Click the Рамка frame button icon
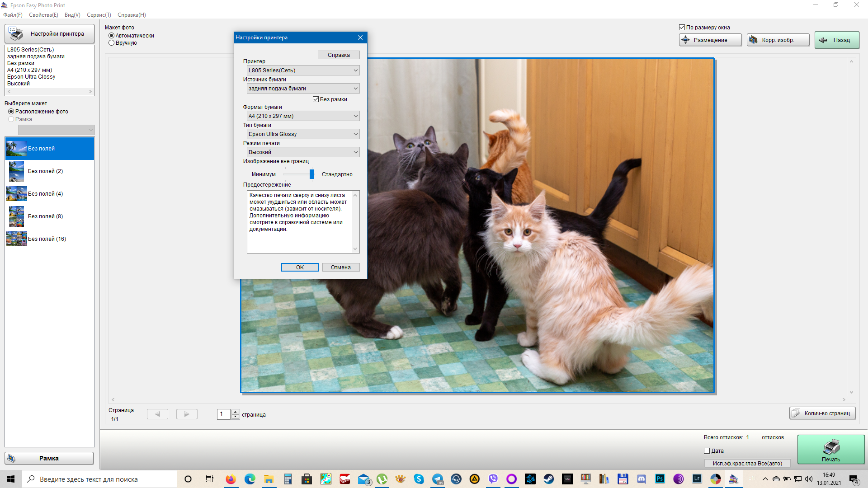Viewport: 868px width, 488px height. [x=11, y=458]
